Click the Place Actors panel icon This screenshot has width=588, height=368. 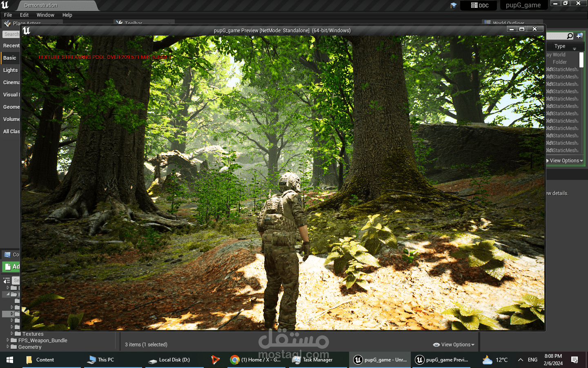tap(7, 23)
